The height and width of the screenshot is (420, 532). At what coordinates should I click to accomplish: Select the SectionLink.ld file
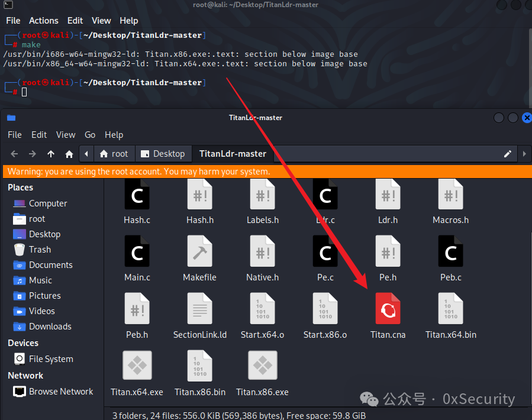pos(200,315)
